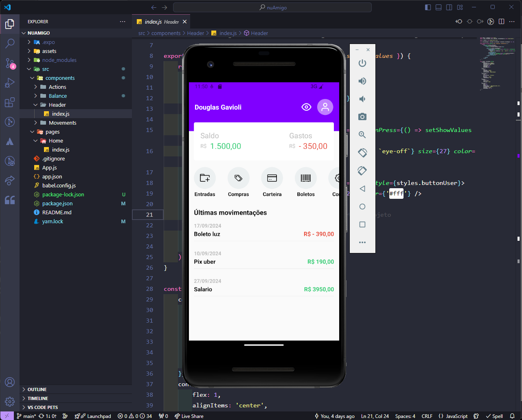
Task: Click emulator power button
Action: coord(362,63)
